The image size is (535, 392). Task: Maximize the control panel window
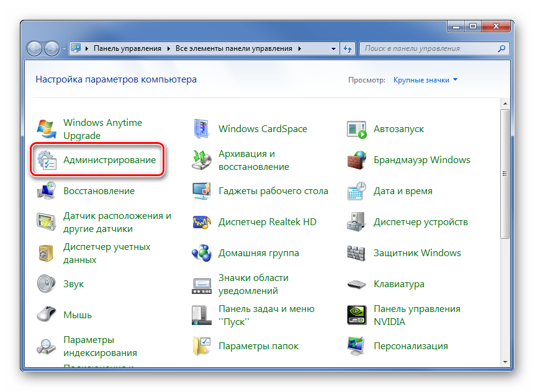coord(473,27)
